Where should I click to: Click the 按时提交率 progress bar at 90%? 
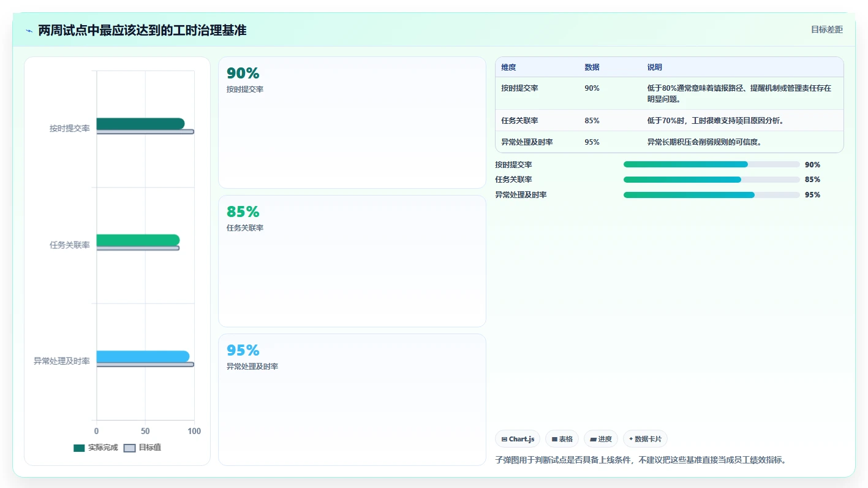(x=711, y=164)
